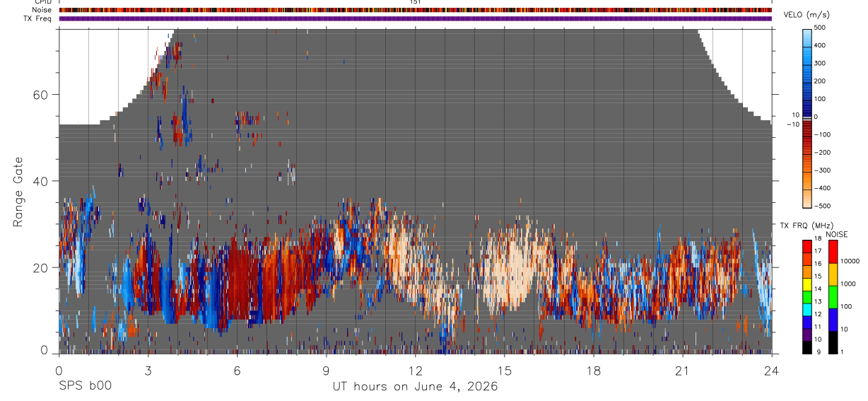Click the "NOISE" legend title
Screen dimensions: 868x401
(x=837, y=234)
